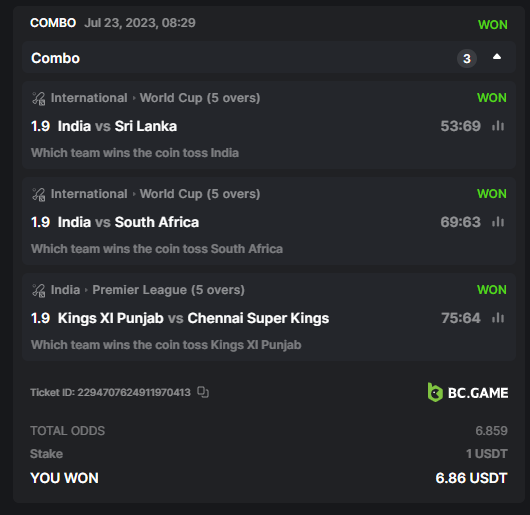Copy the Ticket ID using copy icon
Viewport: 530px width, 515px height.
point(203,392)
